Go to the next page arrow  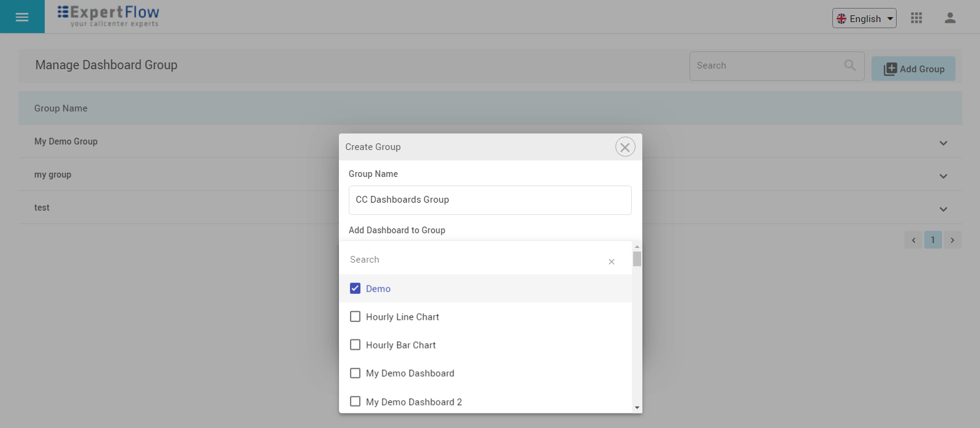point(952,240)
